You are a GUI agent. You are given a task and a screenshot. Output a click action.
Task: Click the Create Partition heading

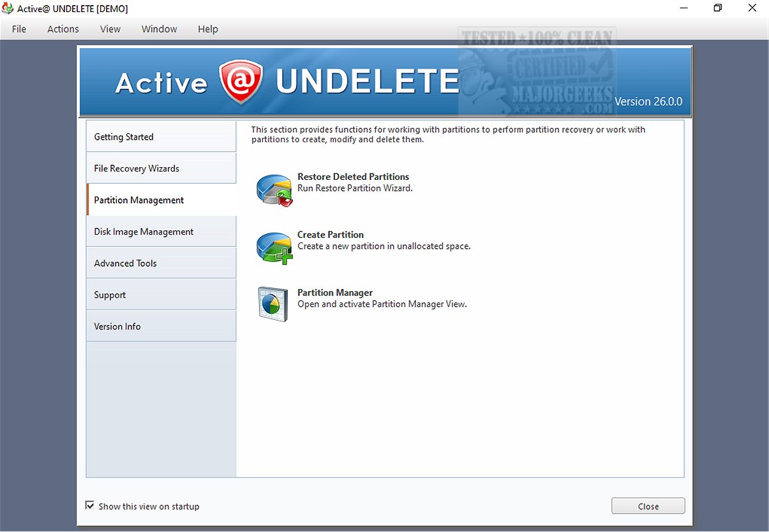331,235
